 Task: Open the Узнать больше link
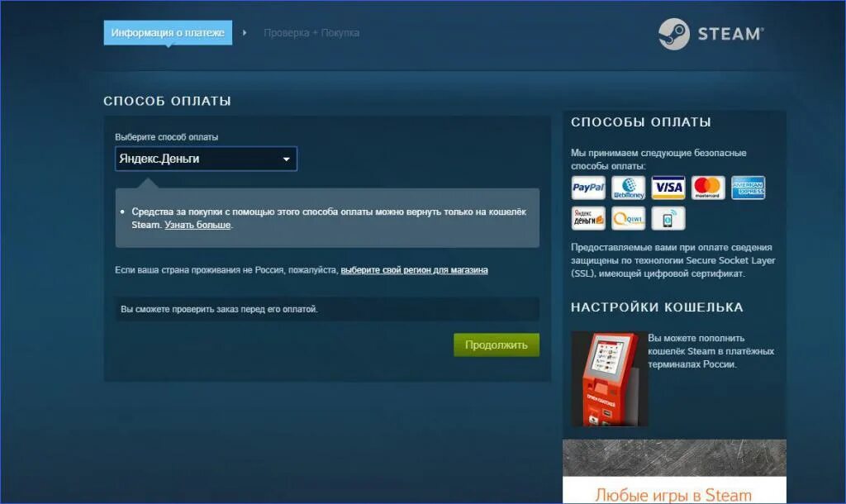[197, 225]
